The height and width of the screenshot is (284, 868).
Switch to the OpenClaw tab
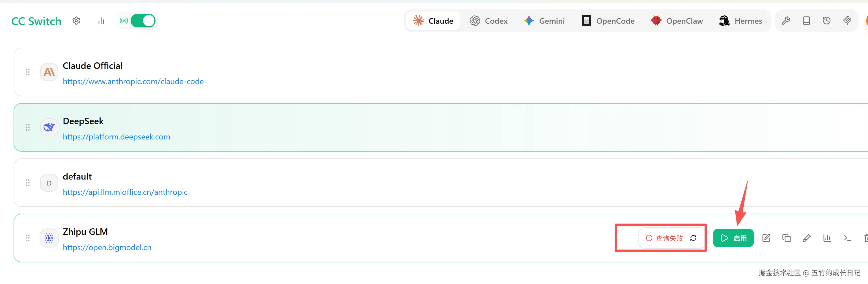coord(677,21)
